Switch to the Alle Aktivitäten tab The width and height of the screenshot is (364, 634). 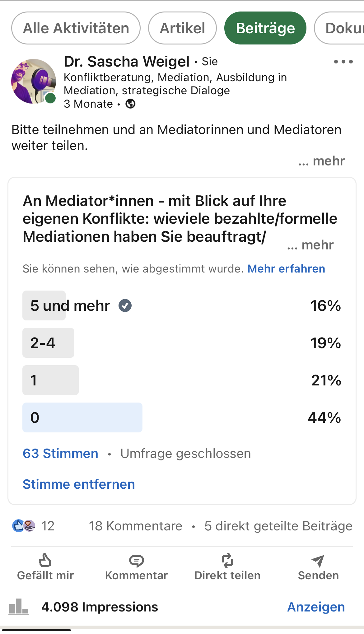click(x=76, y=28)
